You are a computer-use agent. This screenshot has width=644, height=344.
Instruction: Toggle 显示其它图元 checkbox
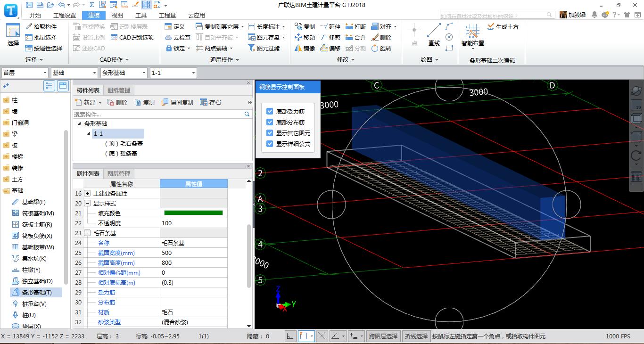coord(270,133)
